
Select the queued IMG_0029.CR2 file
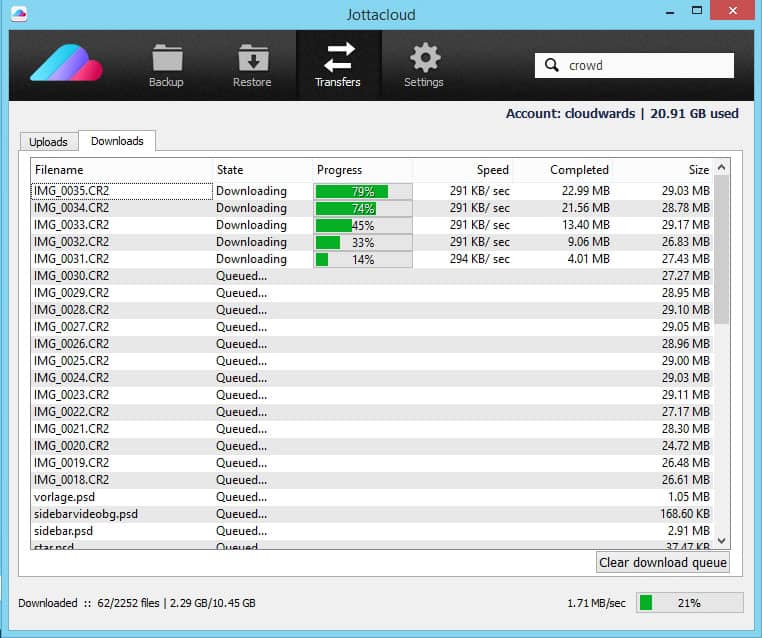click(372, 293)
